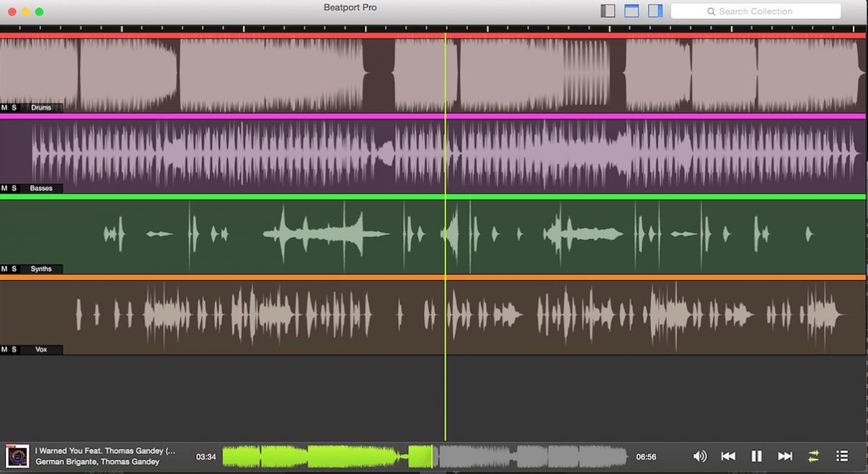The width and height of the screenshot is (868, 474).
Task: Mute the Basses track
Action: pyautogui.click(x=4, y=189)
